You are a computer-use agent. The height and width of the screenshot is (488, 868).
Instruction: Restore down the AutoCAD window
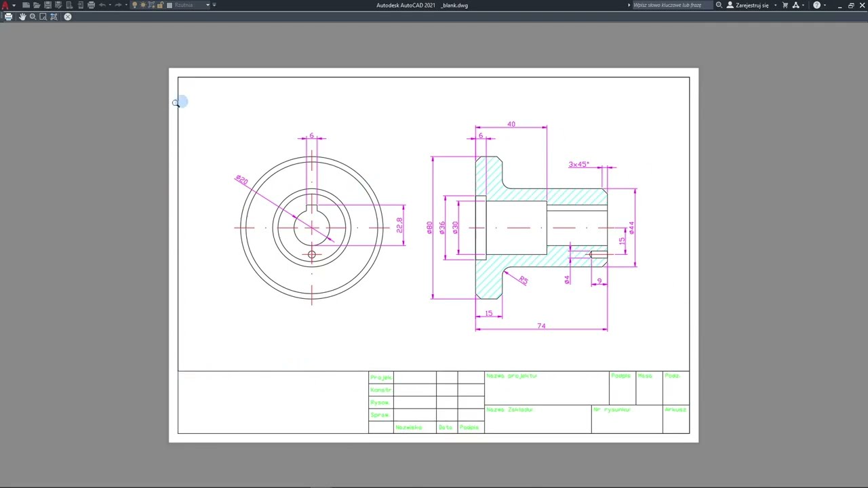851,5
